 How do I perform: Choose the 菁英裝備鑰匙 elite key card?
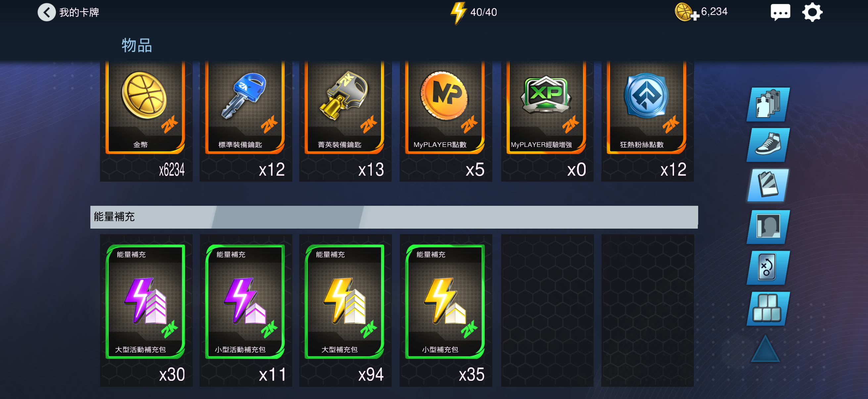click(x=345, y=120)
